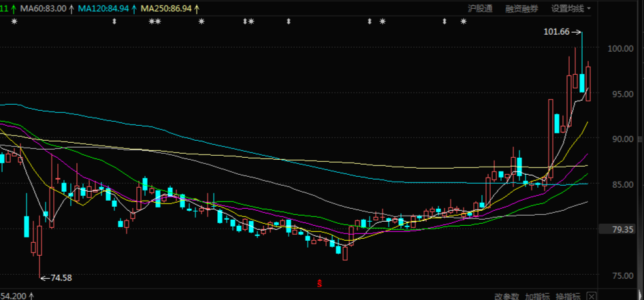Click the 85.00 price axis label
Viewport: 644px width, 300px height.
622,184
